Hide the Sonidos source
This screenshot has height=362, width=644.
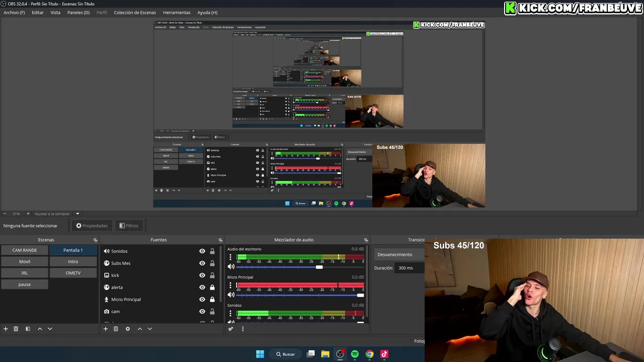pyautogui.click(x=202, y=251)
